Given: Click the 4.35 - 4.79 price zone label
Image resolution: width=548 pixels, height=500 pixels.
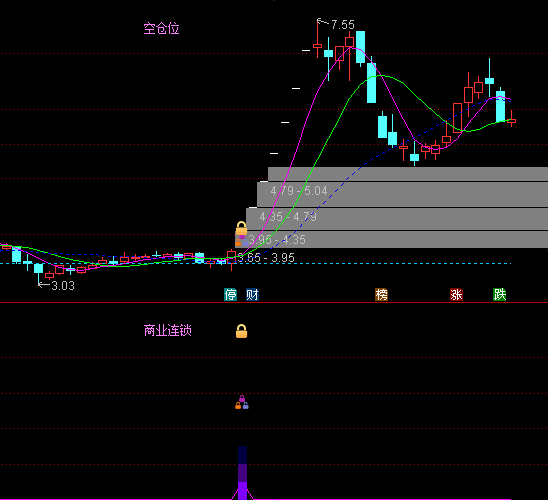Looking at the screenshot, I should (x=288, y=217).
